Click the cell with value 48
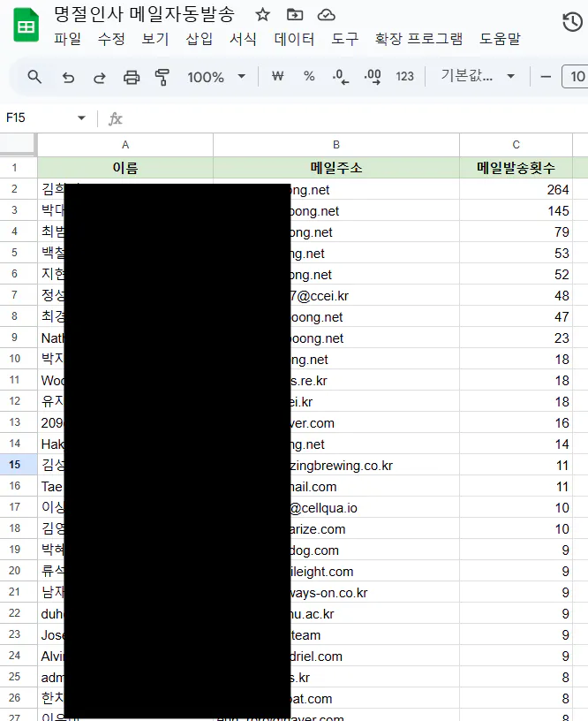 pos(516,295)
